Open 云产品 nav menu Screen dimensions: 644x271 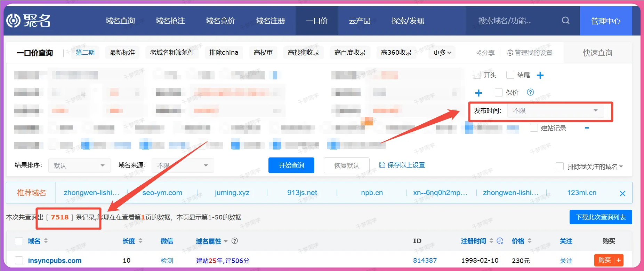360,21
